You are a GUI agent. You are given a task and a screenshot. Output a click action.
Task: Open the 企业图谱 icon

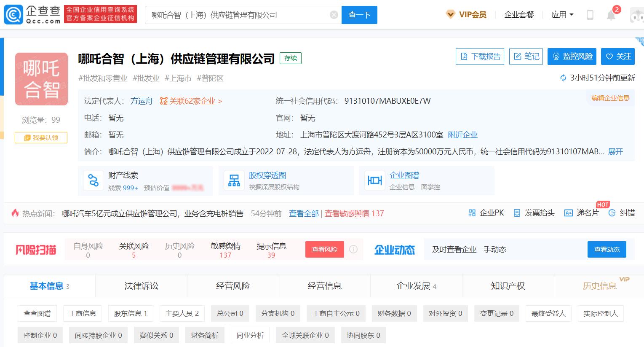[x=374, y=180]
